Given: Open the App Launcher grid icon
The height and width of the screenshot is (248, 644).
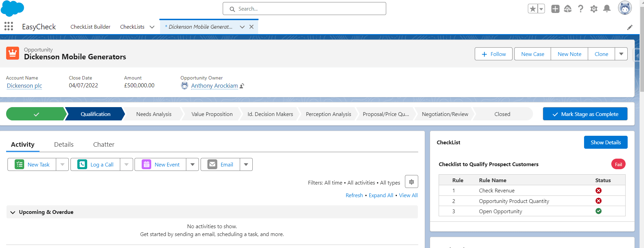Looking at the screenshot, I should coord(9,26).
